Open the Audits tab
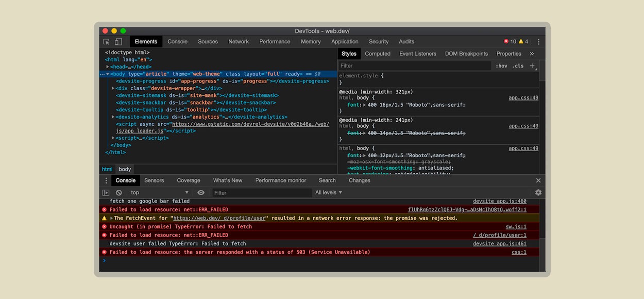The image size is (644, 299). 406,42
